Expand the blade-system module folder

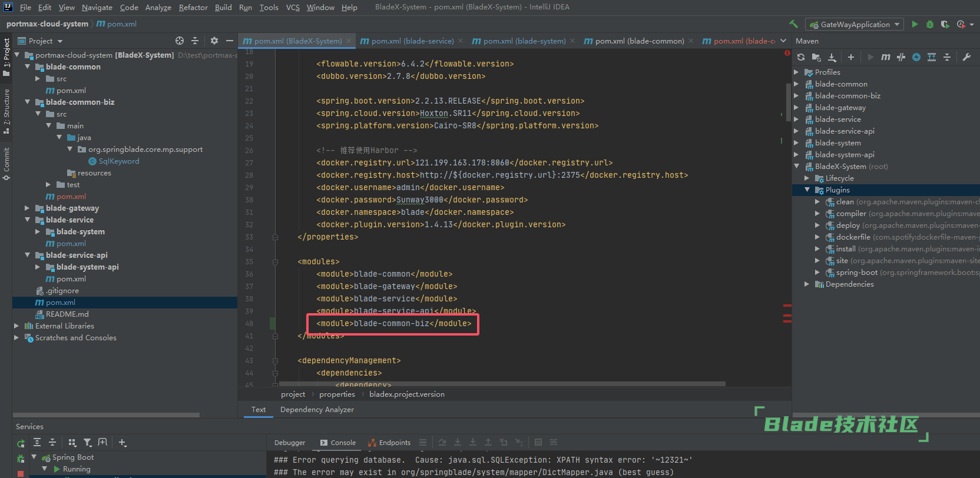point(38,231)
